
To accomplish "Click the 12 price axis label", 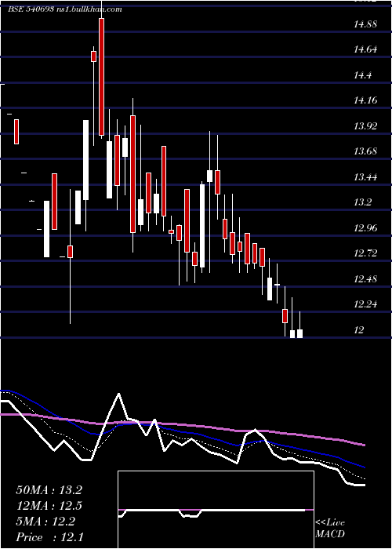I will [x=359, y=329].
